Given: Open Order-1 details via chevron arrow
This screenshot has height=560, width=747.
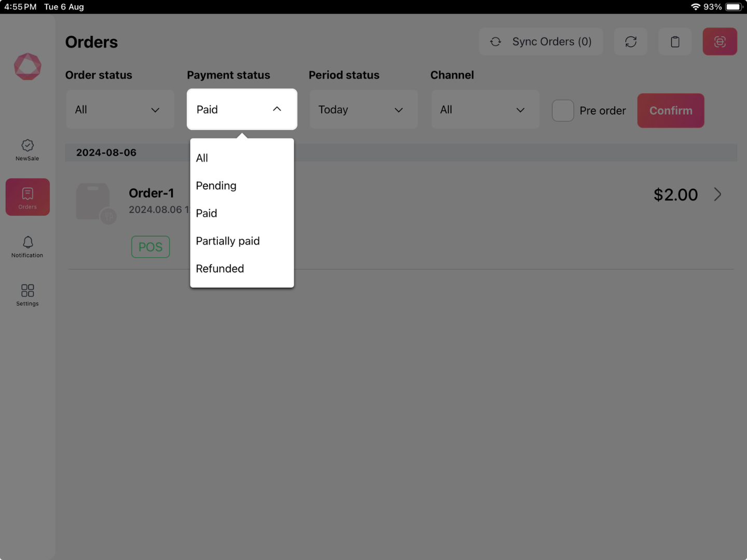Looking at the screenshot, I should (717, 194).
